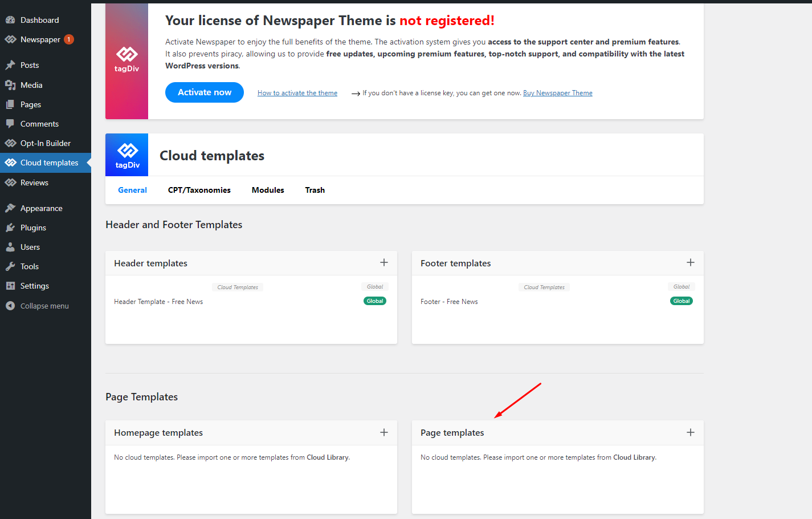Click the Pages icon in sidebar
Viewport: 812px width, 519px height.
10,104
